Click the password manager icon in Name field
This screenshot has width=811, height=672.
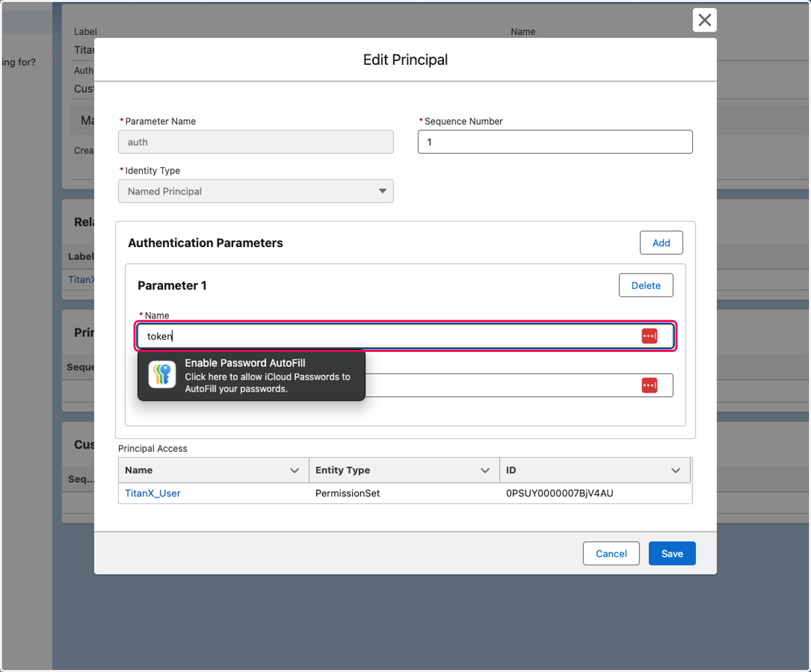649,336
